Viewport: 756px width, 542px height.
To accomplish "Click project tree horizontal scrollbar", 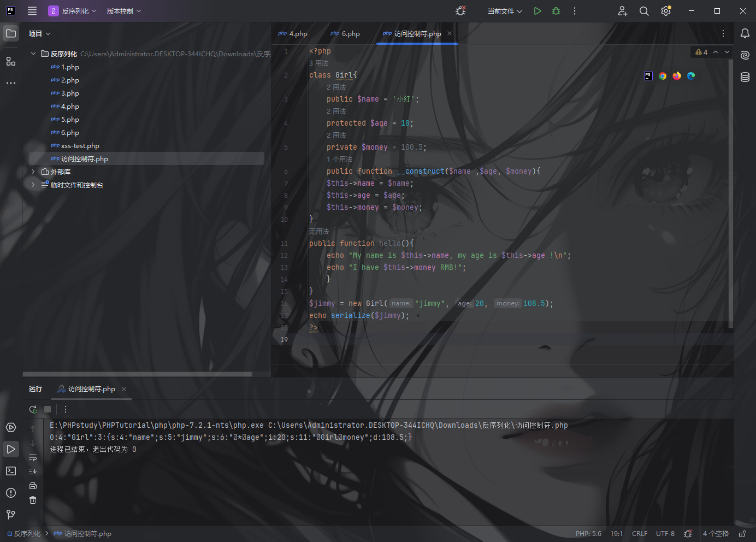I will point(137,374).
